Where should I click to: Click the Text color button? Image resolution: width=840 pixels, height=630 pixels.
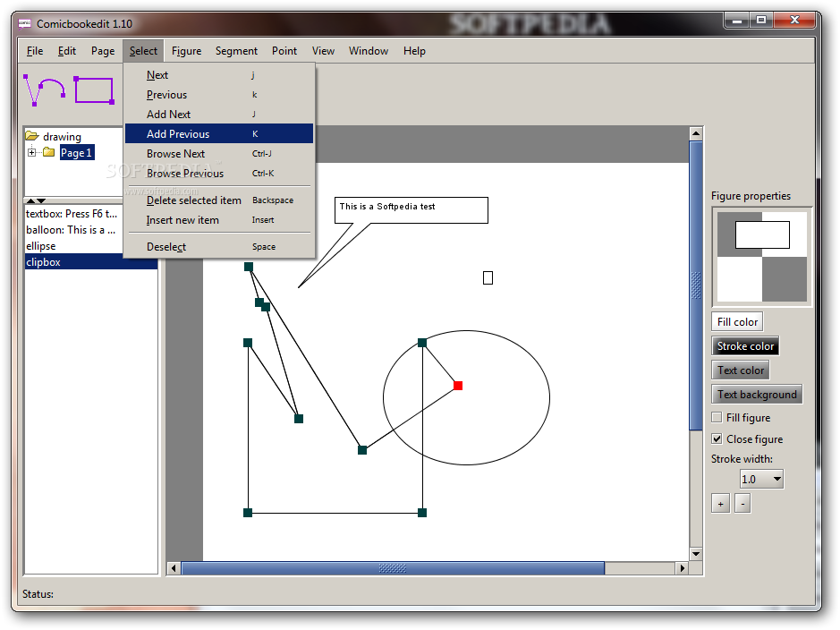[741, 370]
